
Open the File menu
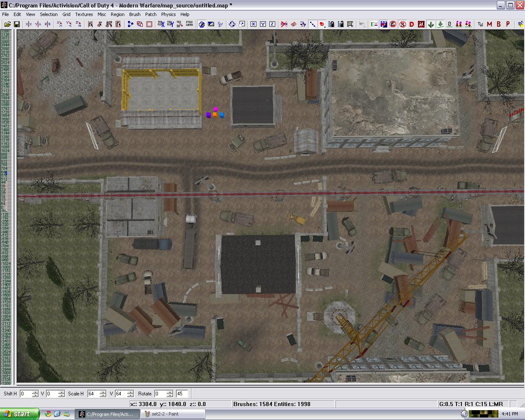coord(5,14)
